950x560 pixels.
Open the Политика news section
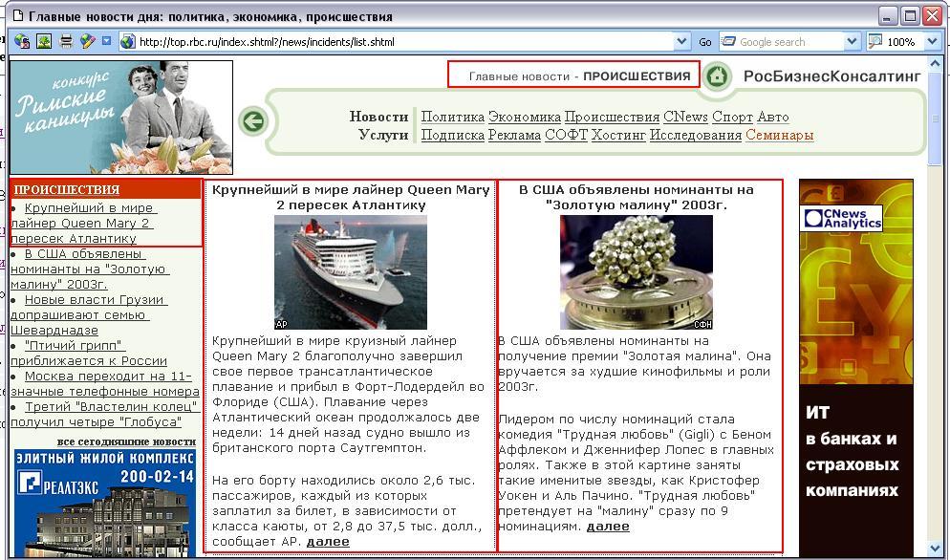tap(452, 117)
